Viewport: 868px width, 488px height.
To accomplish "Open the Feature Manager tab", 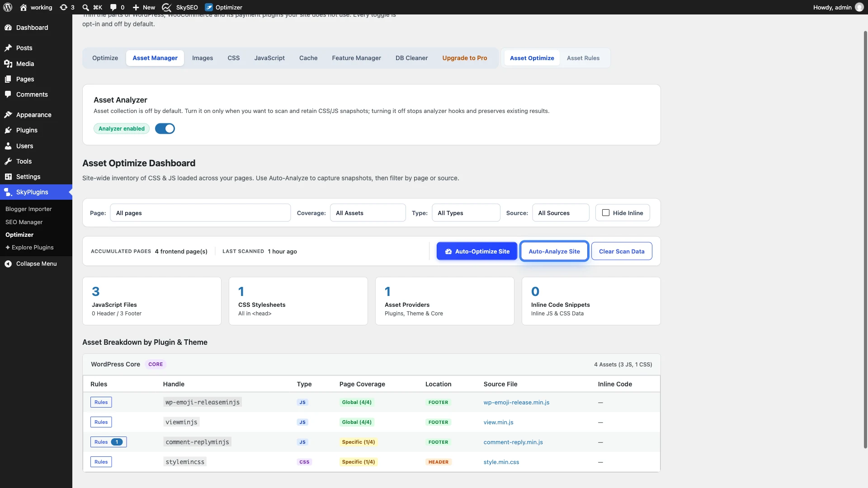I will (356, 58).
